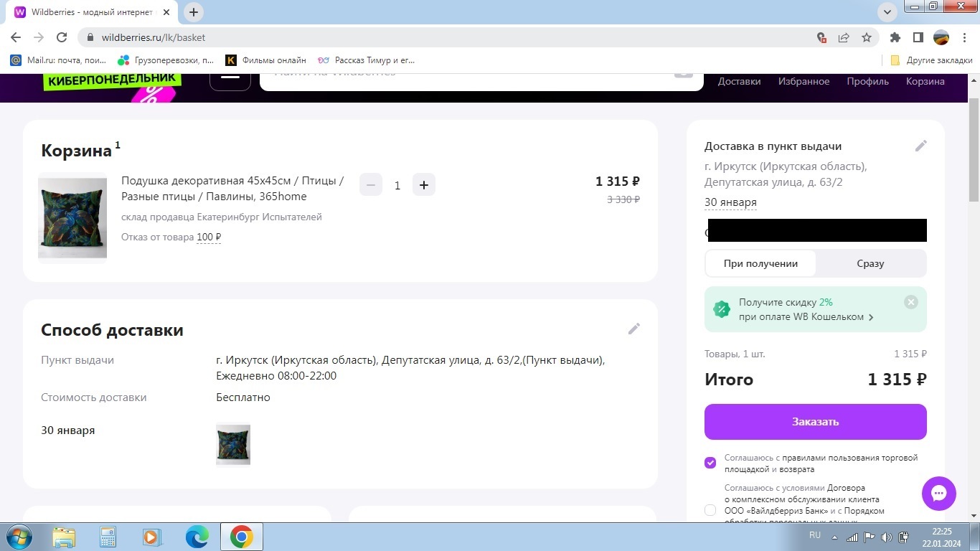Open a new browser tab
Image resolution: width=980 pixels, height=551 pixels.
point(194,12)
